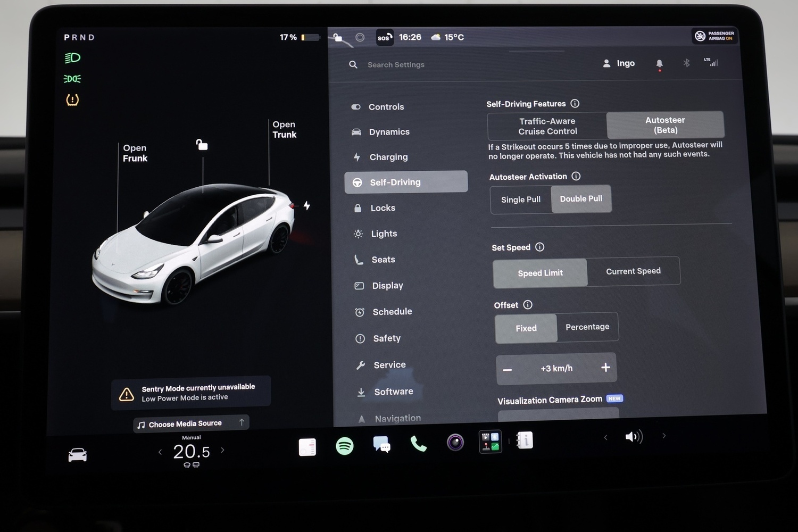Screen dimensions: 798x532
Task: Show info for Autosteer Activation
Action: point(576,176)
